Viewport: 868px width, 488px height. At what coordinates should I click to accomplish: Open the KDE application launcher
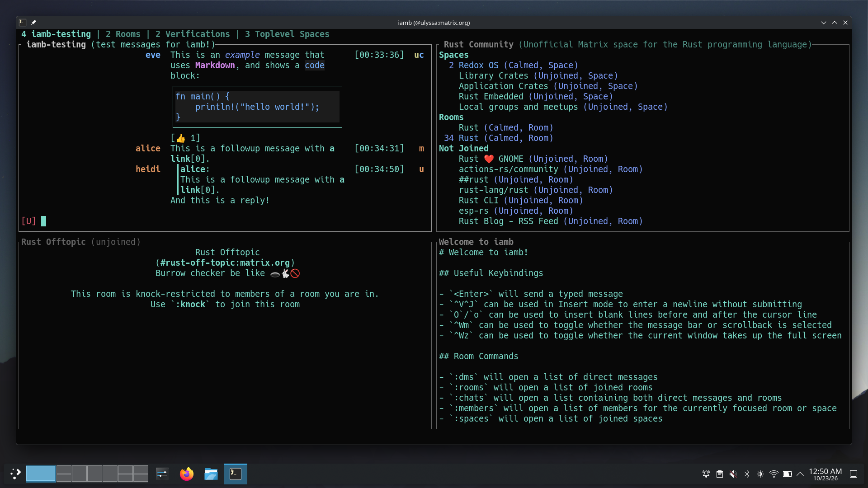(15, 474)
